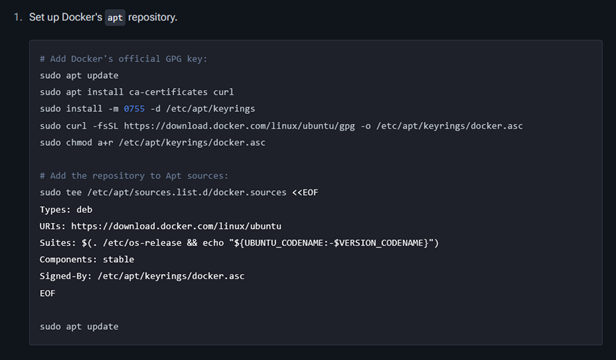
Task: Click the 'Components: stable' line
Action: [87, 260]
